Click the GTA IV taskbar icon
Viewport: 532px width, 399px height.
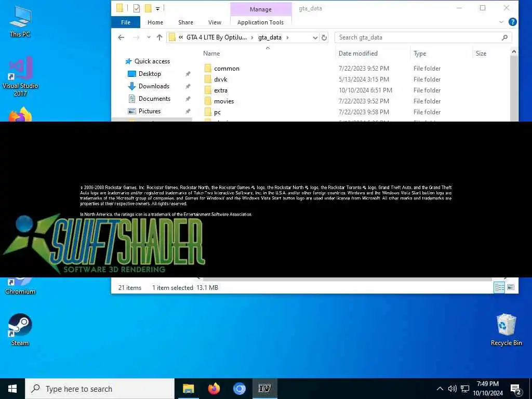tap(265, 389)
